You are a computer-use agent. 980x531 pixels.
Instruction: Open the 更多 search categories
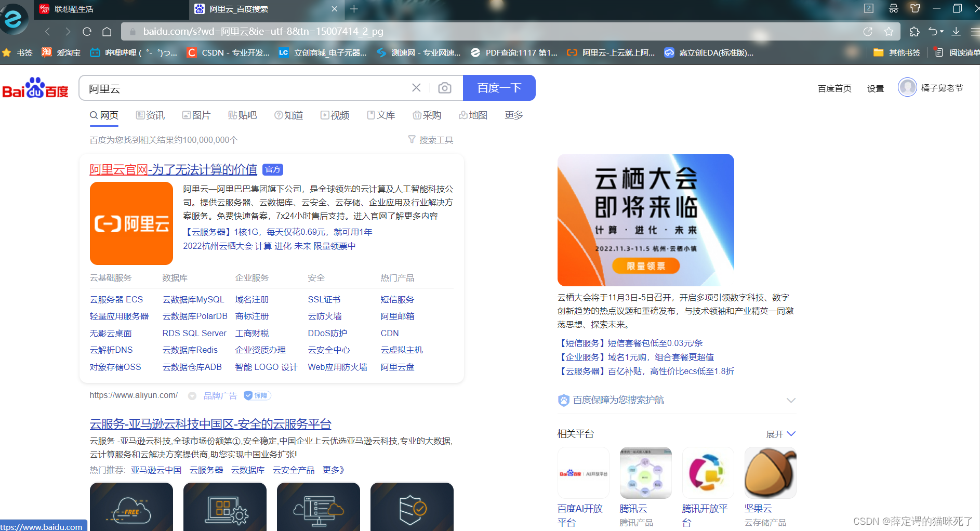pos(514,115)
